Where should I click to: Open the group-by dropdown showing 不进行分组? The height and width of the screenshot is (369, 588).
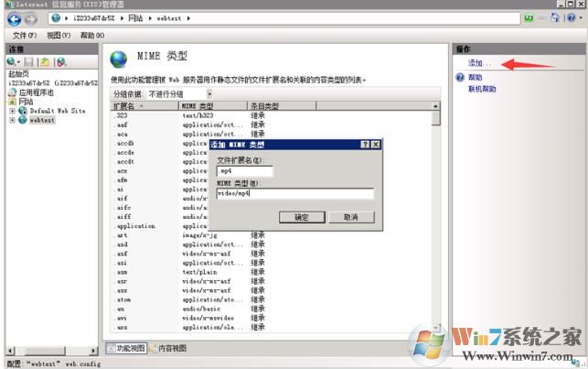[x=180, y=93]
